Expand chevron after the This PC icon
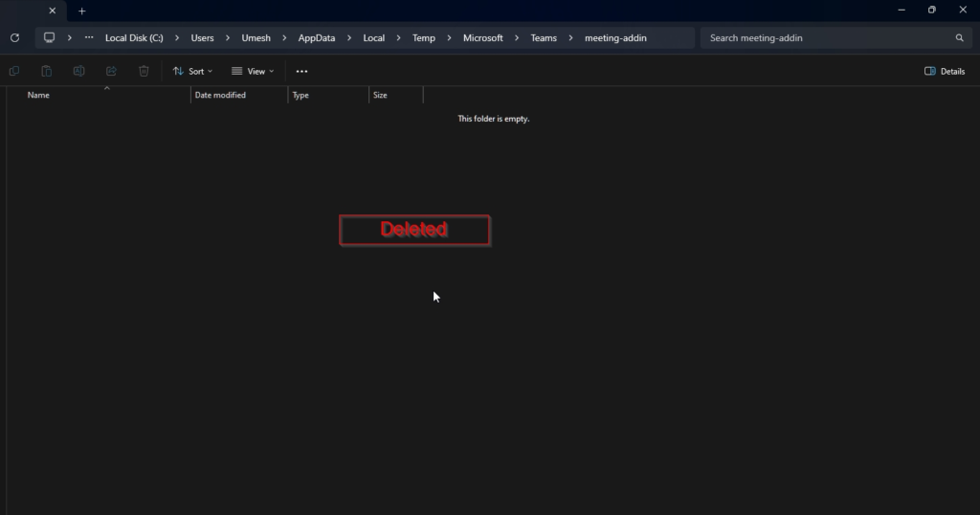980x515 pixels. 69,37
